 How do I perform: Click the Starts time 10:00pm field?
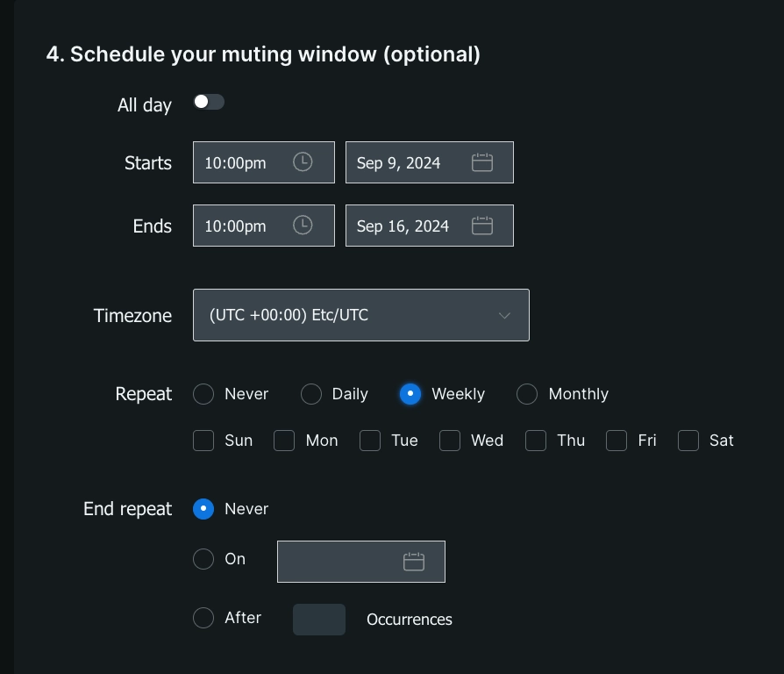tap(244, 162)
